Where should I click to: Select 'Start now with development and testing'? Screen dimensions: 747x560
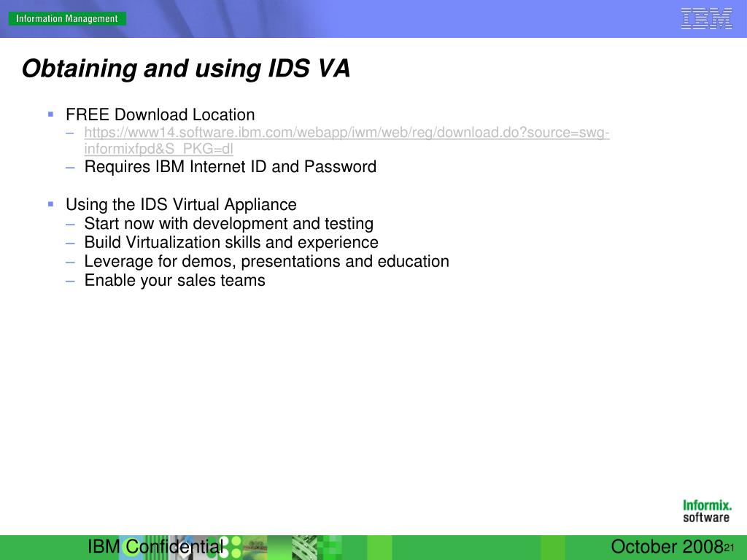click(x=228, y=223)
